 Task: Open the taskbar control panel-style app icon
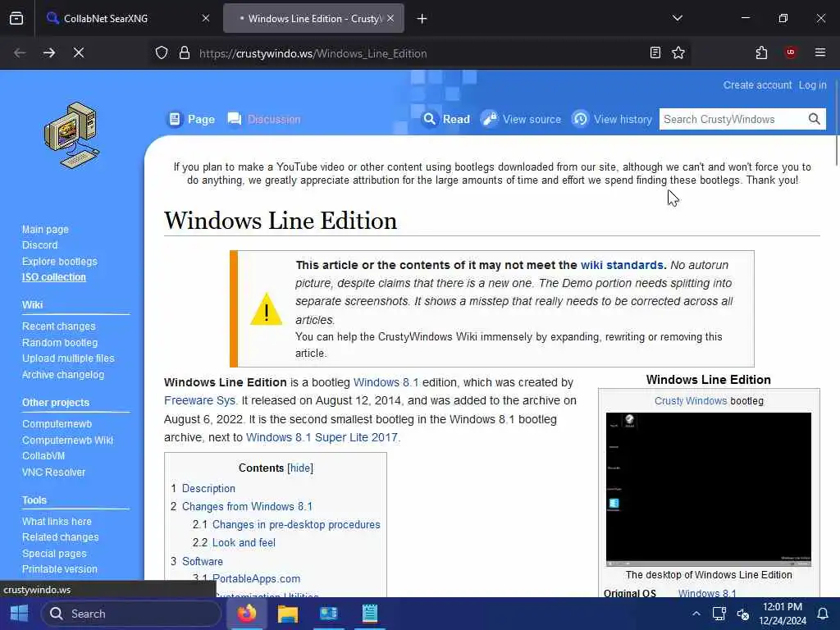click(x=328, y=614)
